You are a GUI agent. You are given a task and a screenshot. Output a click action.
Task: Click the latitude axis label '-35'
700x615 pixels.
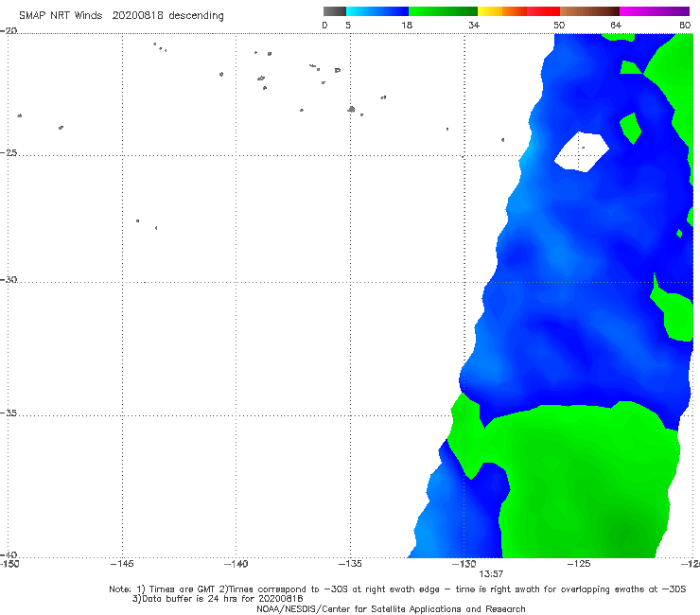tap(9, 413)
